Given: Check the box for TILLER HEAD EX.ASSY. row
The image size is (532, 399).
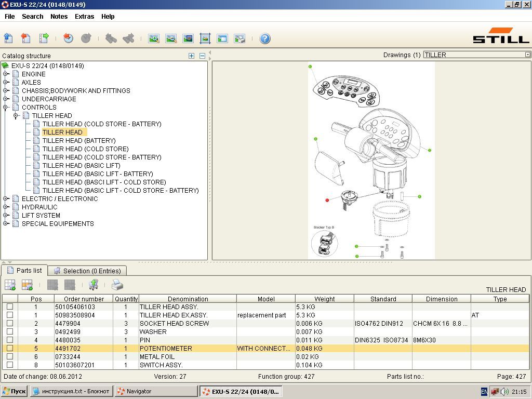Looking at the screenshot, I should (x=10, y=315).
